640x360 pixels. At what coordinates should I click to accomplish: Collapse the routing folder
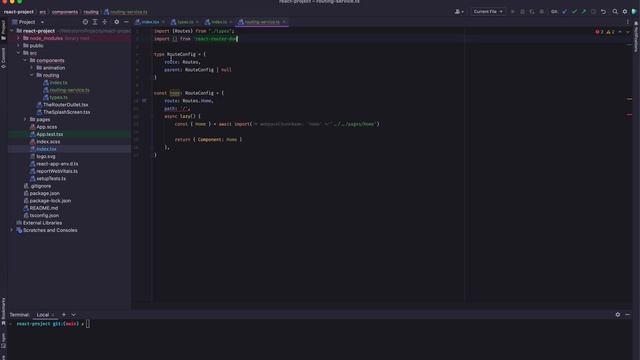tap(31, 75)
